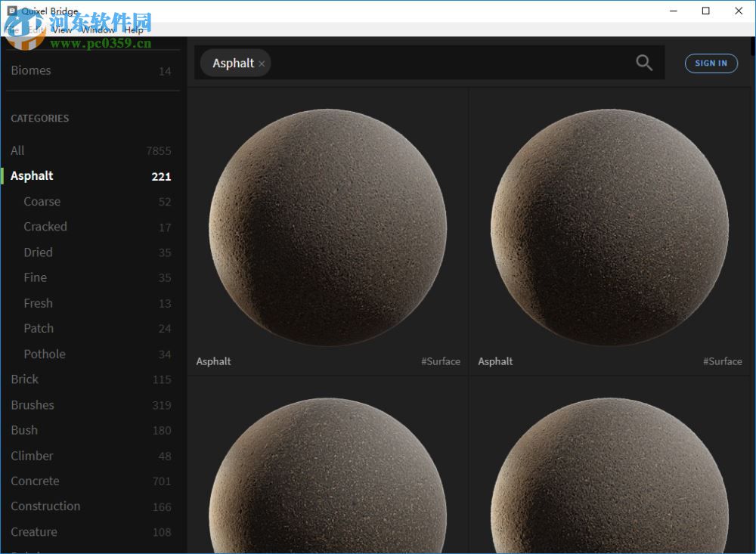Select the Brick category
The width and height of the screenshot is (756, 554).
24,379
